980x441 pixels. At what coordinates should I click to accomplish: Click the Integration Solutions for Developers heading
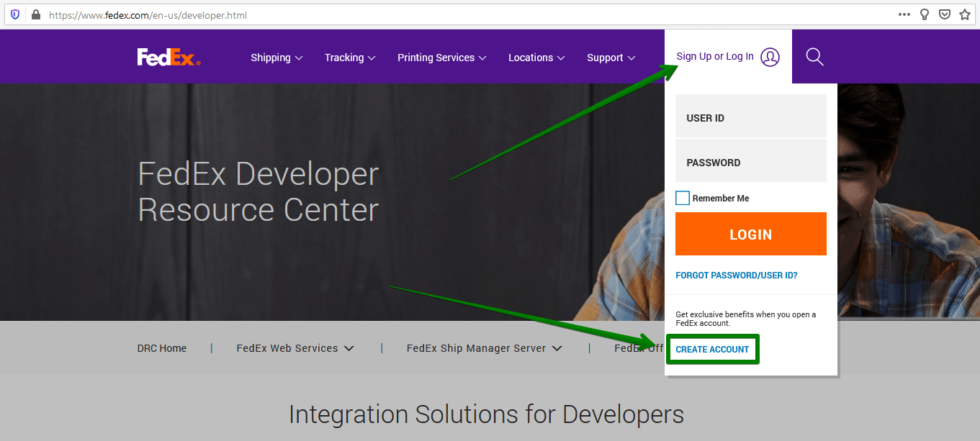point(486,414)
